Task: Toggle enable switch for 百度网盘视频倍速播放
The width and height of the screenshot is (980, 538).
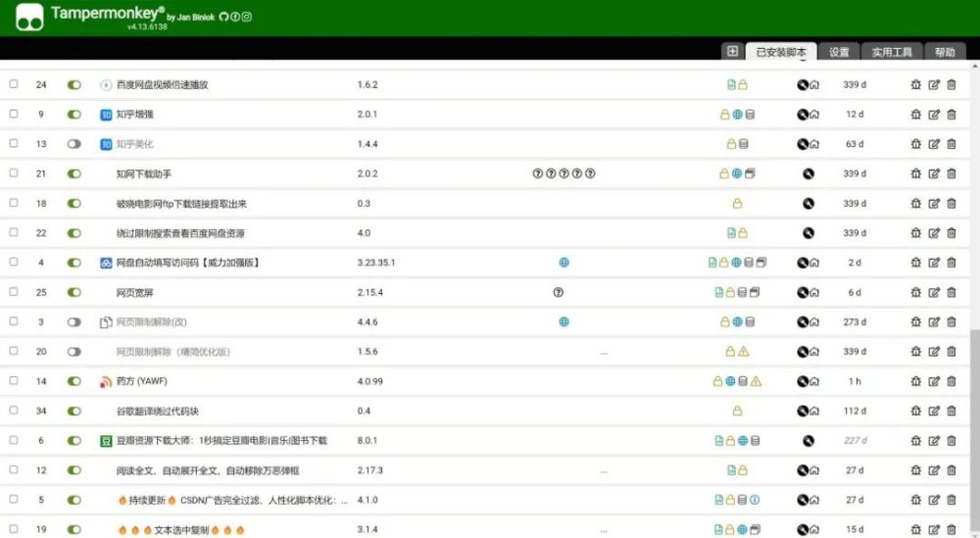Action: coord(73,85)
